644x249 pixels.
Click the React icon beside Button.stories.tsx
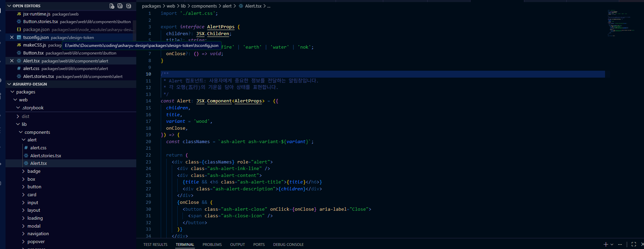click(x=19, y=21)
